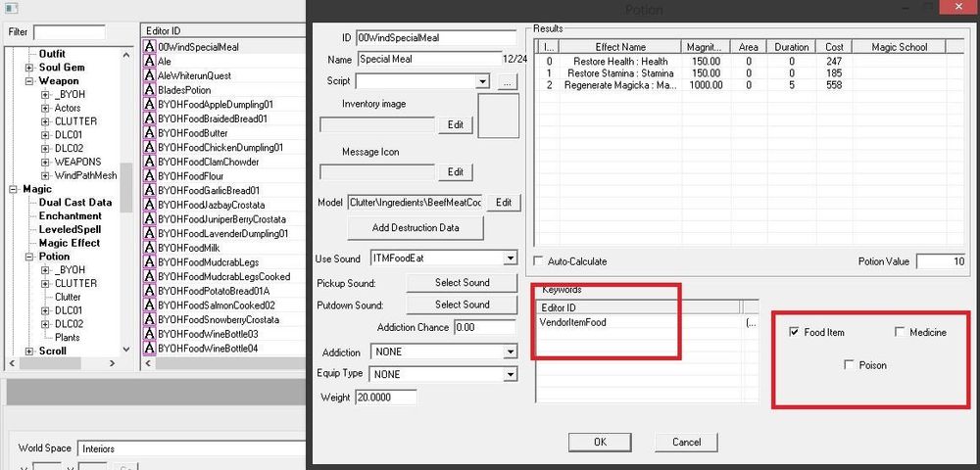Image resolution: width=980 pixels, height=470 pixels.
Task: Expand the Scroll tree node
Action: (29, 352)
